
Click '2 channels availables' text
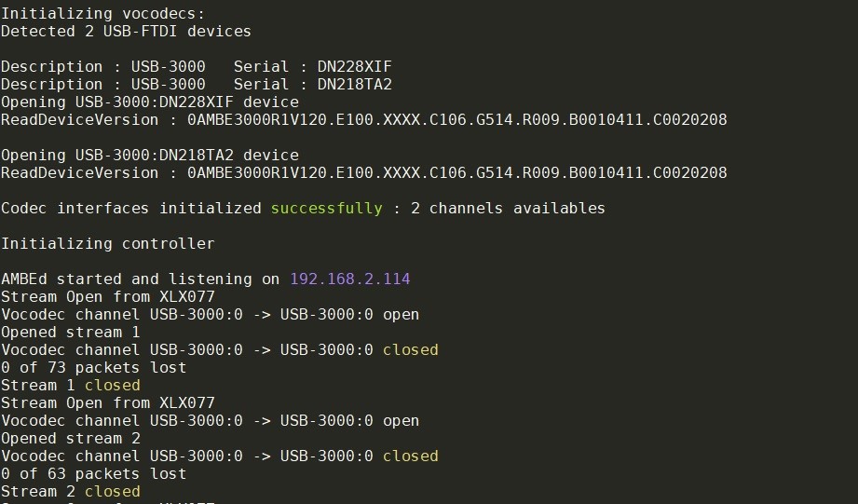tap(508, 209)
